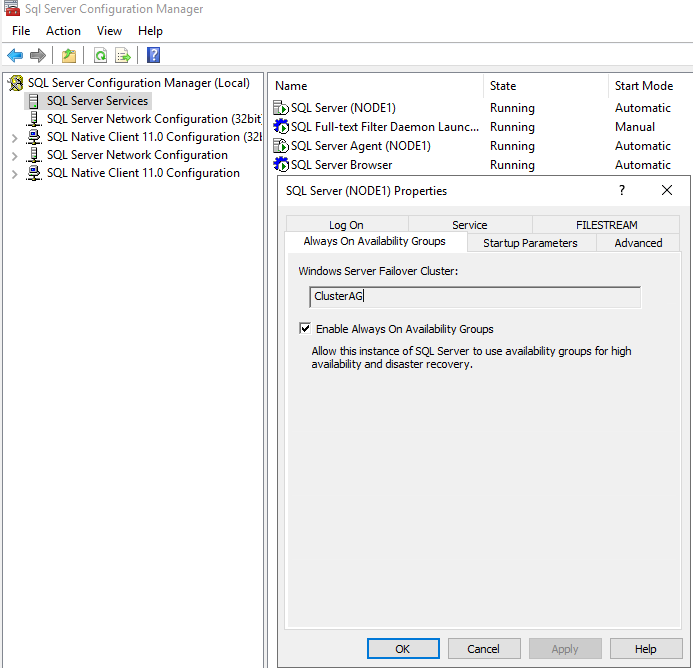Click the dialog Help button
This screenshot has height=668, width=693.
(646, 649)
